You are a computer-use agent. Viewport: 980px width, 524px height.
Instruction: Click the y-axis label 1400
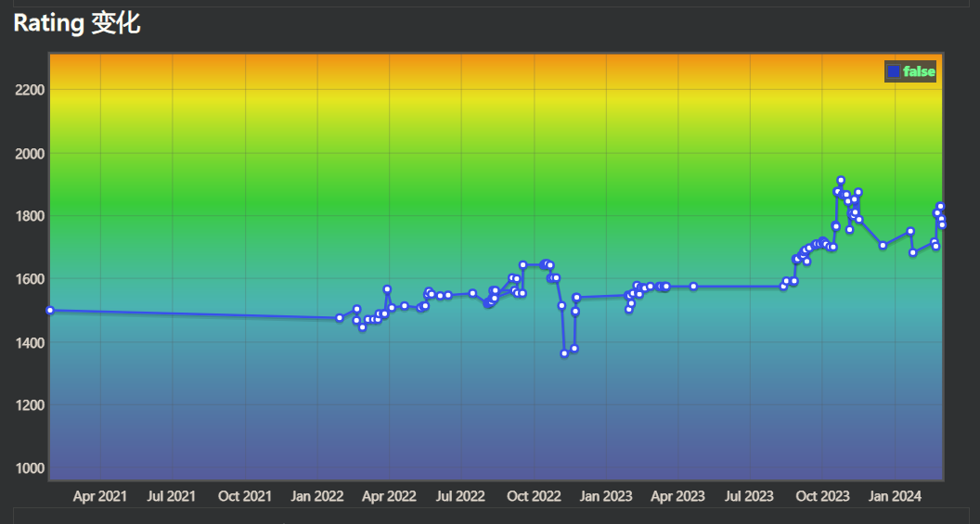coord(30,343)
